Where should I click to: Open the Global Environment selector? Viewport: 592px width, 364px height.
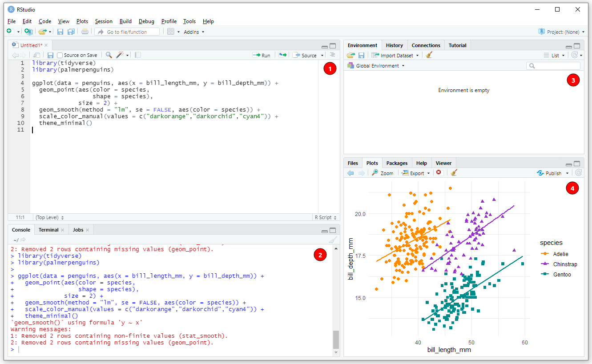click(x=376, y=66)
